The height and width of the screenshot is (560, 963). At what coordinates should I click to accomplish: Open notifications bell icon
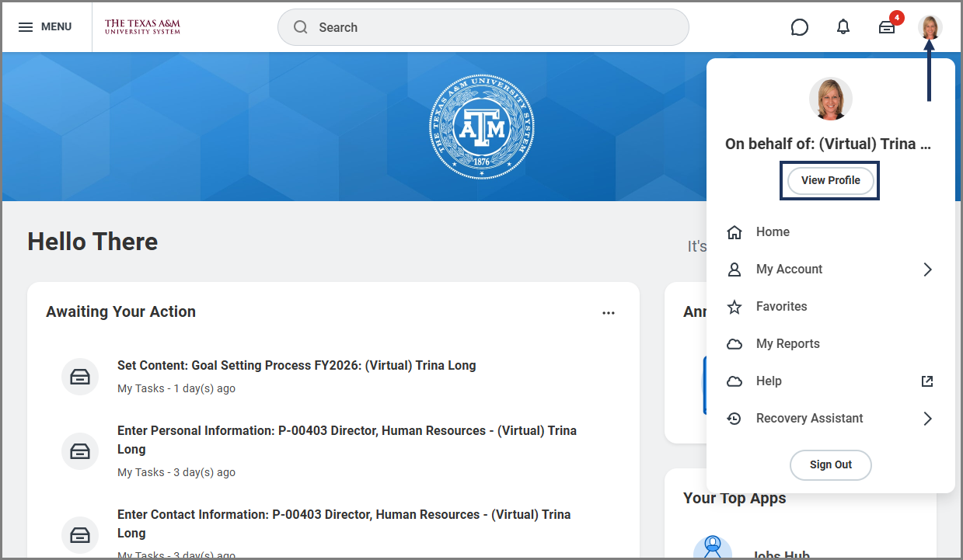843,27
